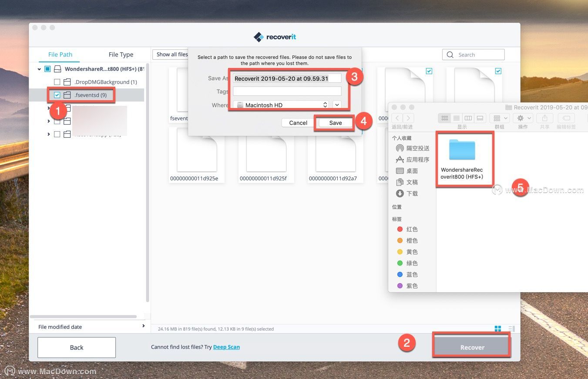
Task: Switch to list detail view
Action: [x=512, y=328]
